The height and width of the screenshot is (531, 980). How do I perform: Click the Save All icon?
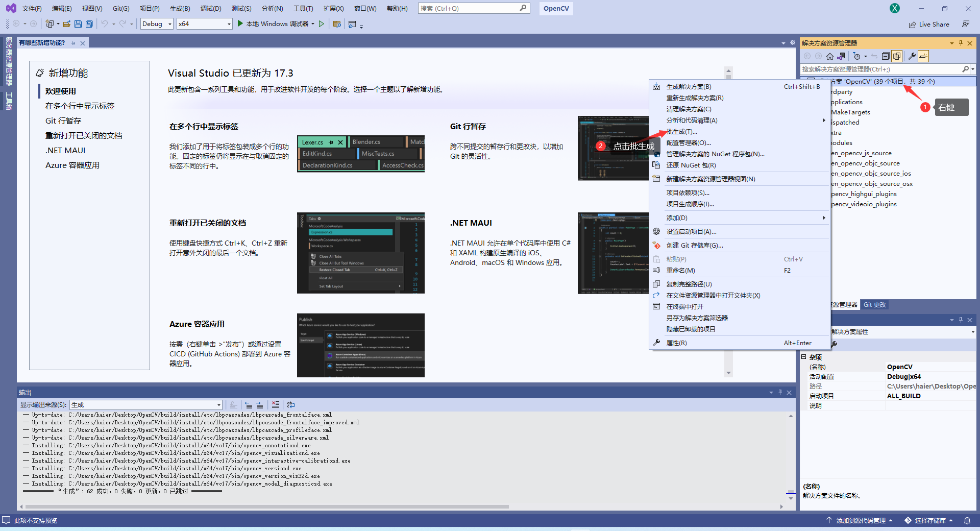coord(89,24)
